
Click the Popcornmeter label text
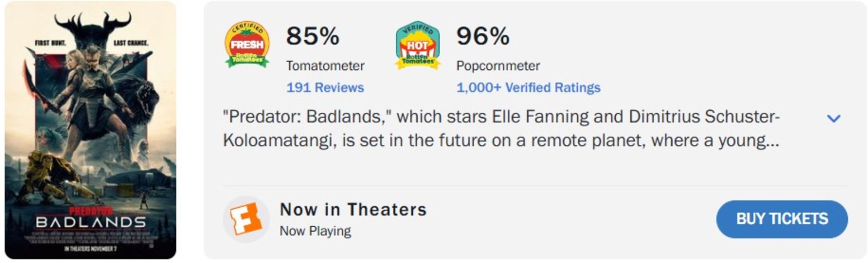click(x=497, y=66)
